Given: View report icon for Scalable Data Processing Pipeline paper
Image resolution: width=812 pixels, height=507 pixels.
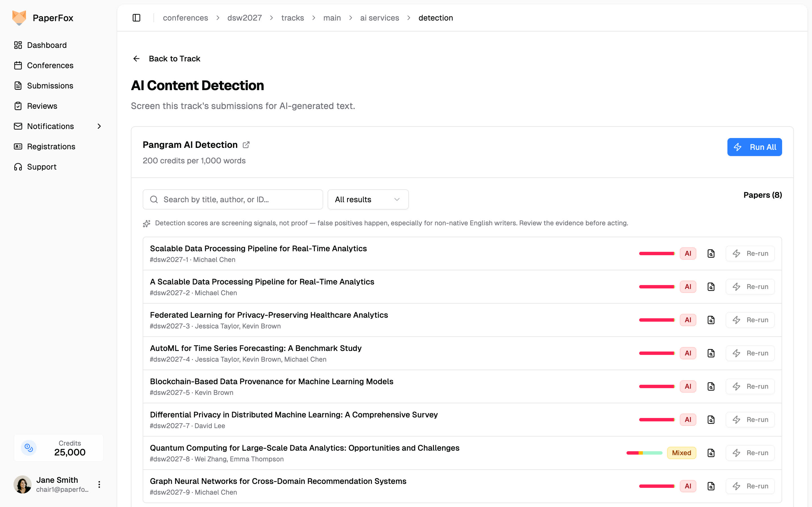Looking at the screenshot, I should click(711, 253).
